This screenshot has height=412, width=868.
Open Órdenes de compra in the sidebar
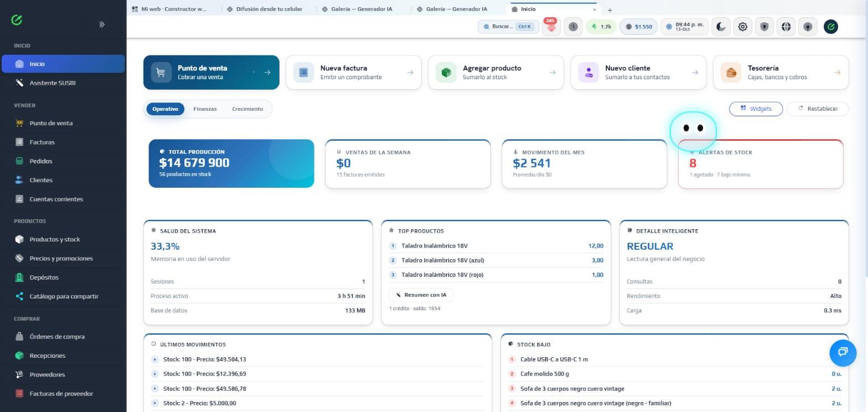tap(63, 337)
